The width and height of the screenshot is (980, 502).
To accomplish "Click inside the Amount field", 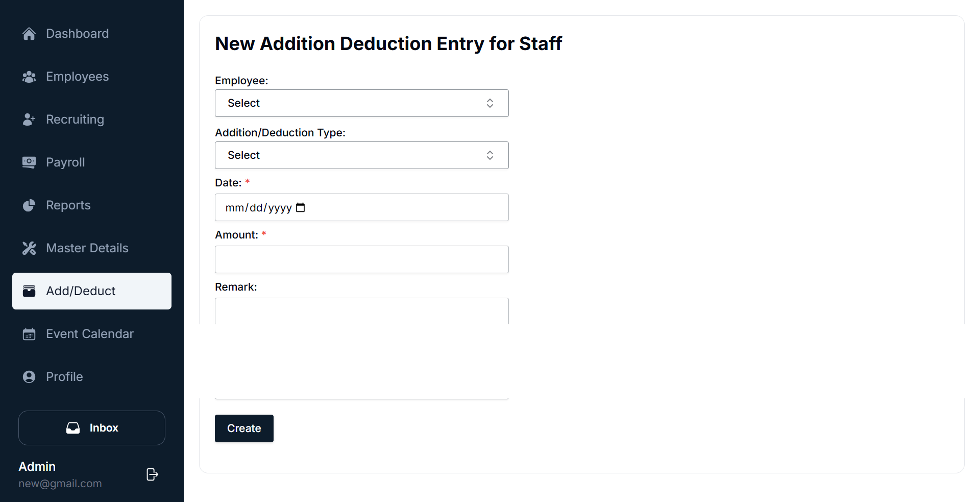I will (x=361, y=259).
